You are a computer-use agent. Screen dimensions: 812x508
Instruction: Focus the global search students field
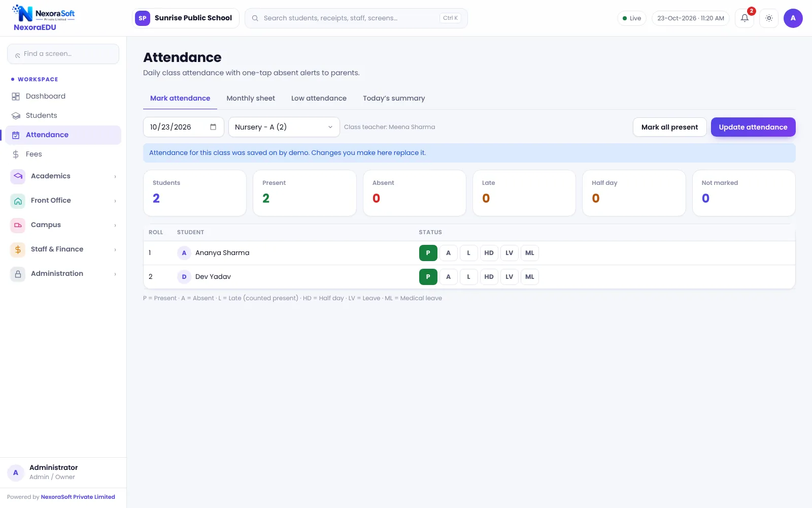[x=356, y=18]
